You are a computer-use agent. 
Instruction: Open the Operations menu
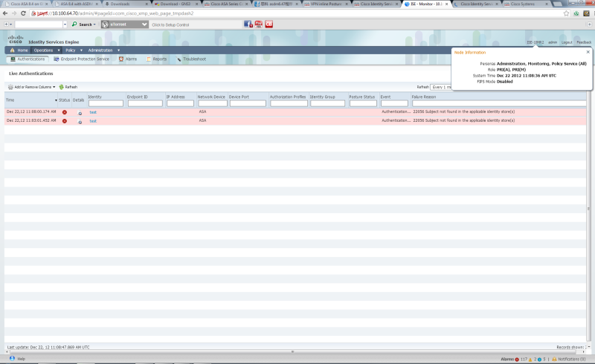[47, 50]
